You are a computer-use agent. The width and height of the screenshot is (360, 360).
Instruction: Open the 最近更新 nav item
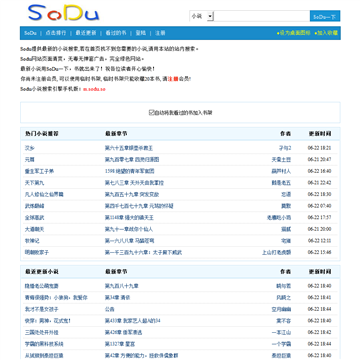86,33
